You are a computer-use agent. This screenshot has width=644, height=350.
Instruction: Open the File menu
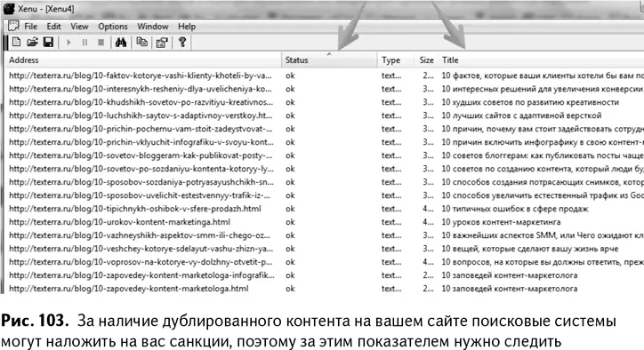pyautogui.click(x=31, y=27)
